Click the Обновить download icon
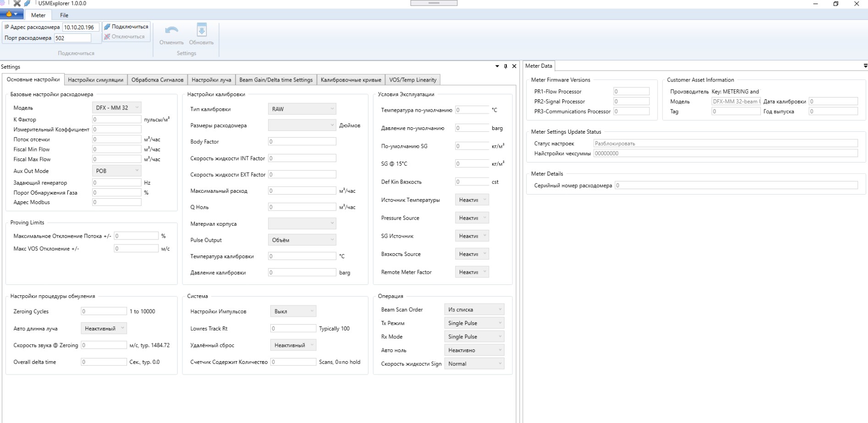Image resolution: width=868 pixels, height=423 pixels. click(x=201, y=31)
